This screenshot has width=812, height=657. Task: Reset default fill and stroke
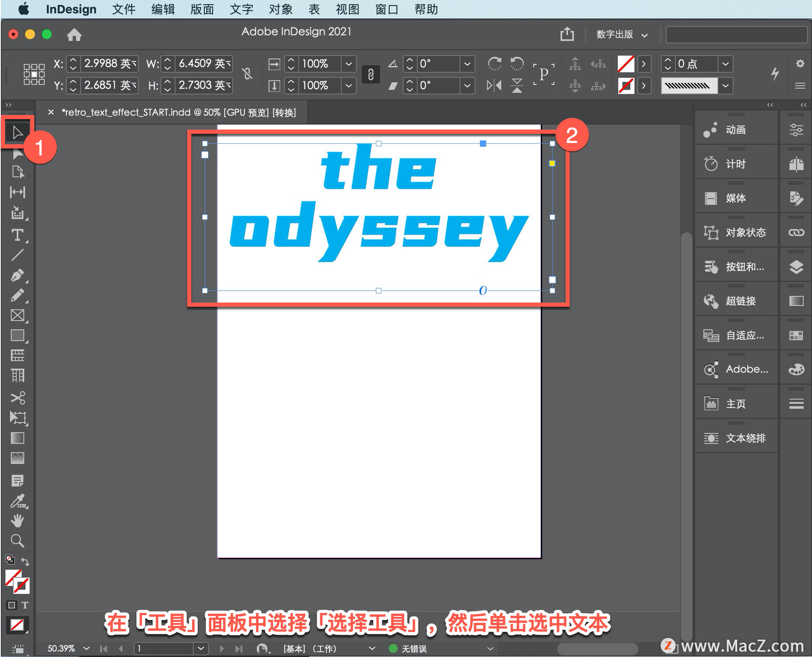click(x=10, y=560)
